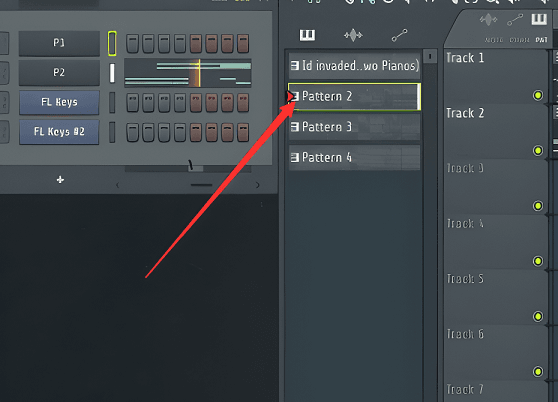Click the FL Keys channel button

pyautogui.click(x=59, y=102)
